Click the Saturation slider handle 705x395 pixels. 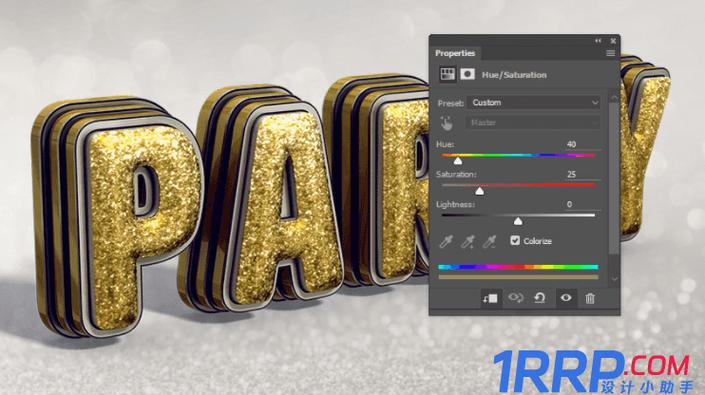point(480,191)
